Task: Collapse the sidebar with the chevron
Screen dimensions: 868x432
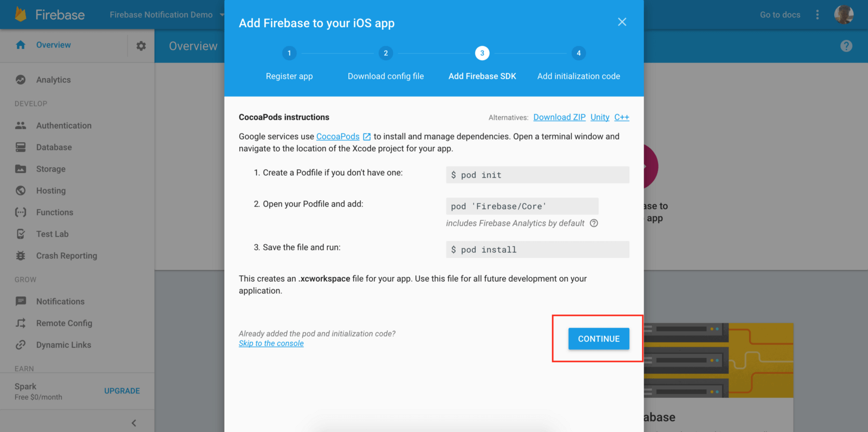Action: pyautogui.click(x=134, y=423)
